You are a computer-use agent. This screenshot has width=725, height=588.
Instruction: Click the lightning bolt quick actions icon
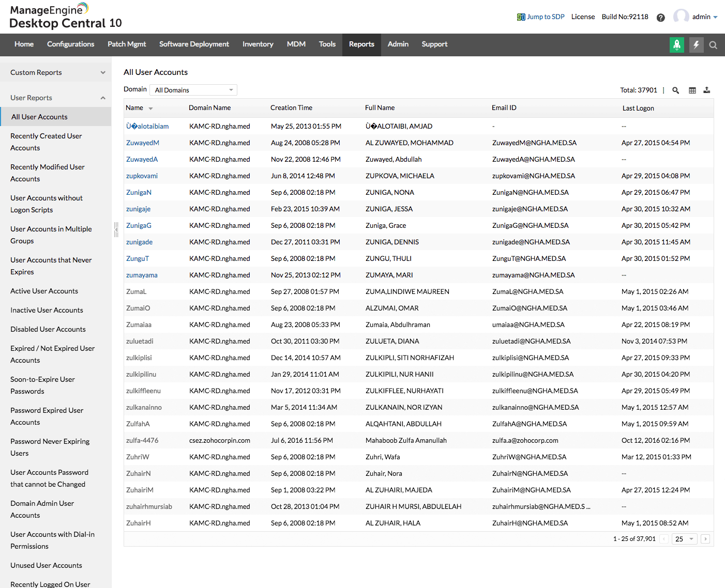pyautogui.click(x=696, y=45)
